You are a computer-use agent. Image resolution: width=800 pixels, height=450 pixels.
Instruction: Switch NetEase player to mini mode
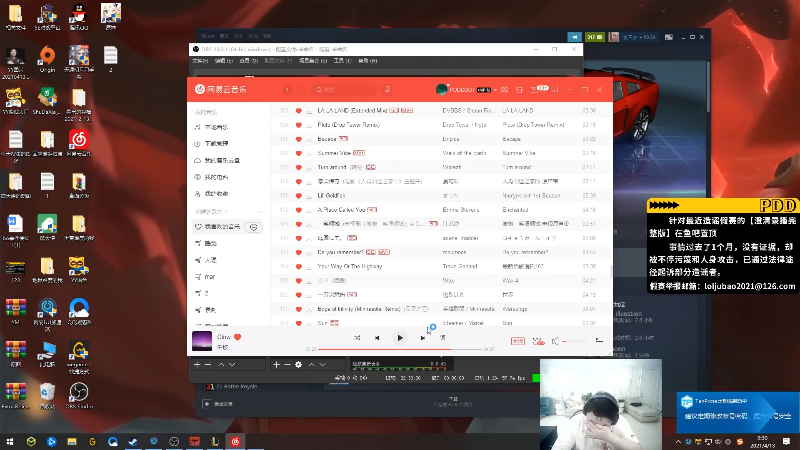[555, 89]
